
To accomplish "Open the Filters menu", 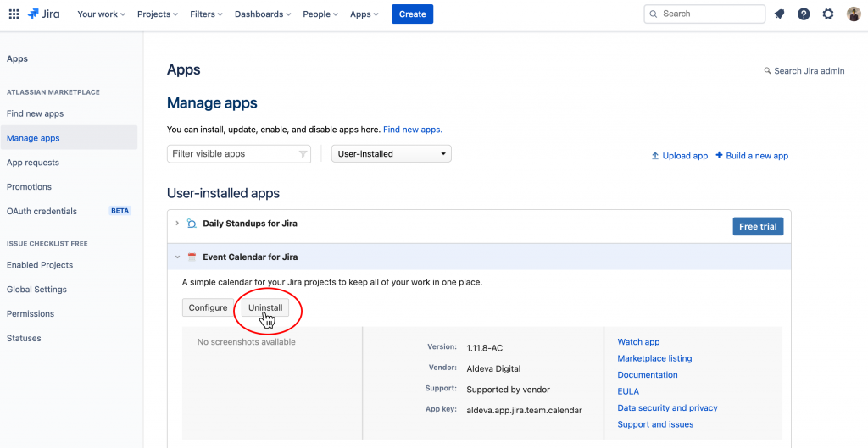I will point(206,14).
